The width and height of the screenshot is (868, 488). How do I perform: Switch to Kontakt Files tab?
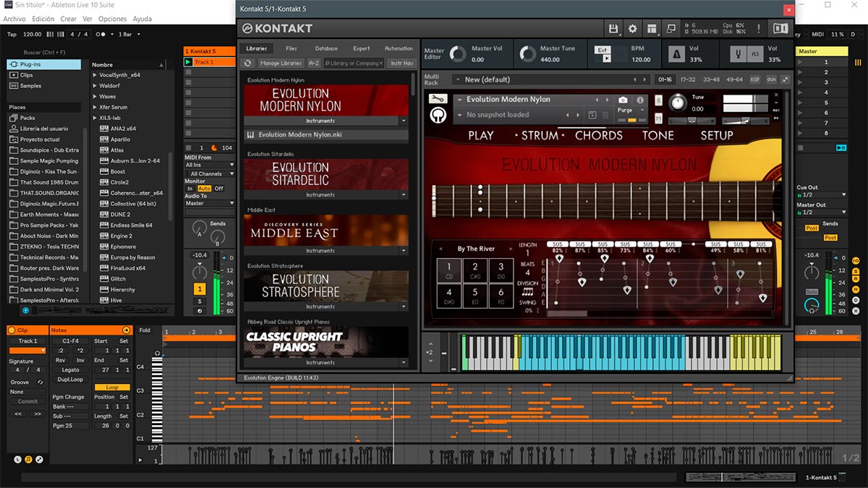pyautogui.click(x=292, y=48)
